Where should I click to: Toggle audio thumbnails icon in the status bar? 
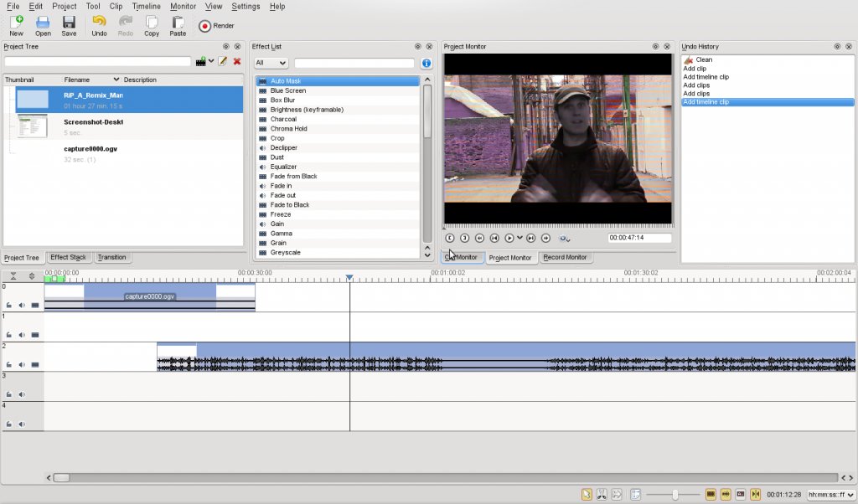coord(725,494)
